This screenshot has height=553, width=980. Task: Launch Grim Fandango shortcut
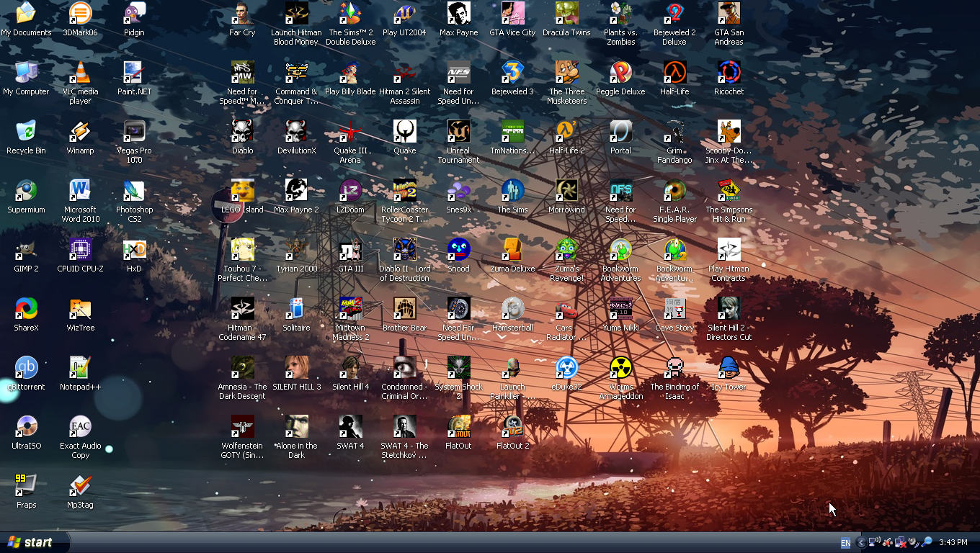click(x=674, y=131)
